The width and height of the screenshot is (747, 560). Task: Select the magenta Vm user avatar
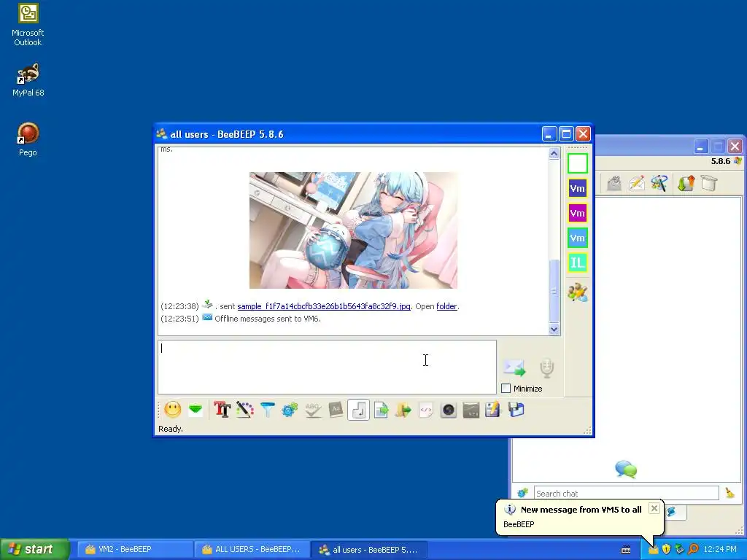pos(578,213)
